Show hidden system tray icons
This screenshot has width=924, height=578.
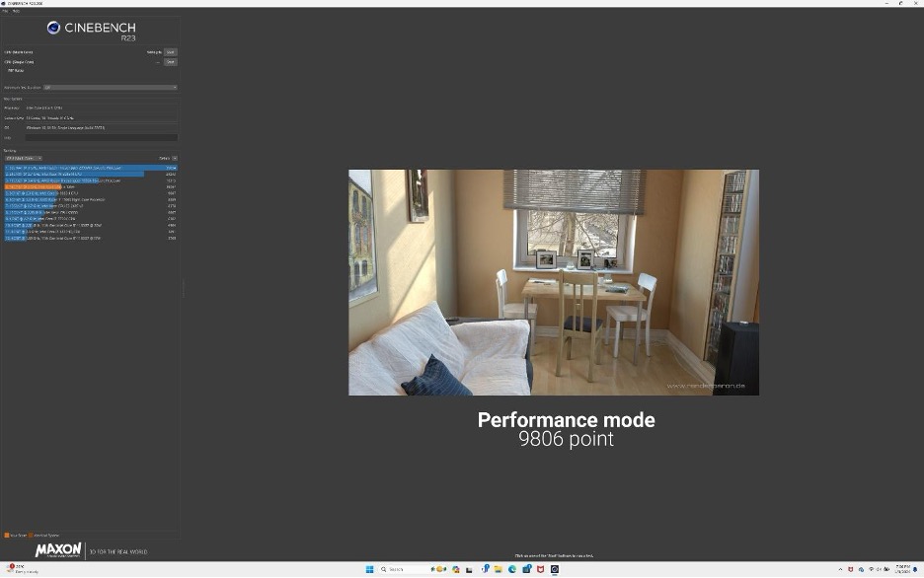841,569
